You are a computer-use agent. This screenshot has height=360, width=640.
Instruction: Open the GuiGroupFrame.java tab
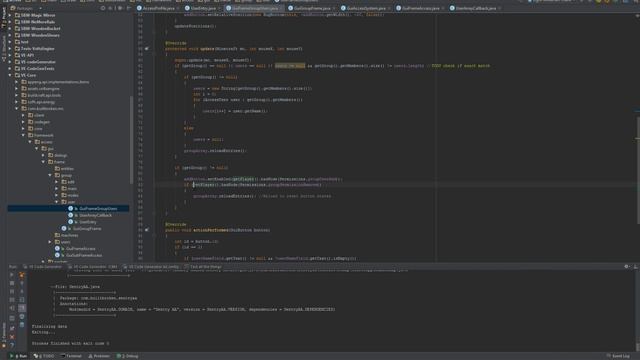(312, 8)
